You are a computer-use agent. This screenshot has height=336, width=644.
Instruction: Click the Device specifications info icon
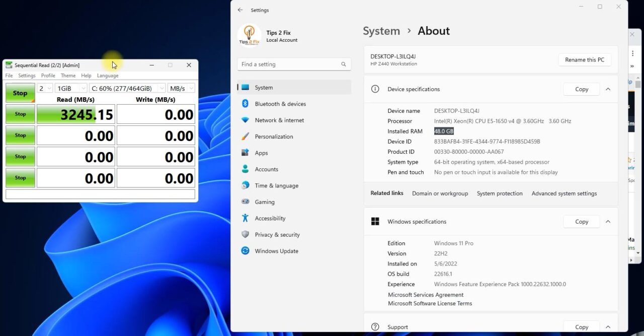point(375,89)
